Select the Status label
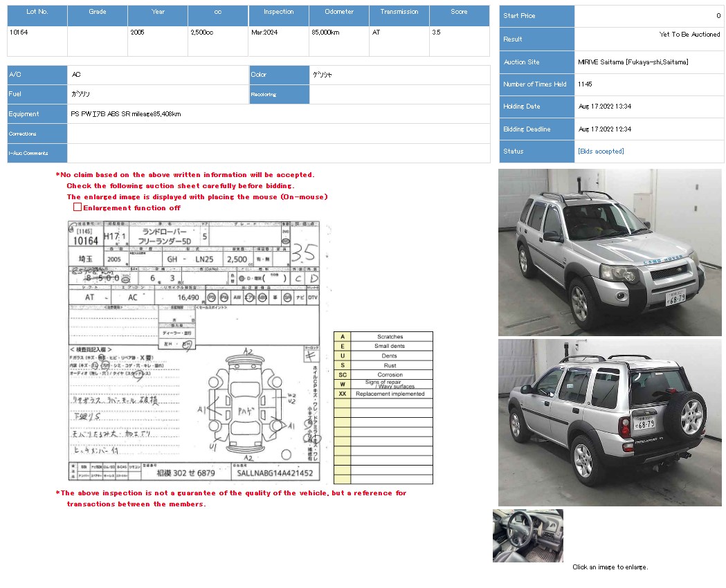 point(536,151)
